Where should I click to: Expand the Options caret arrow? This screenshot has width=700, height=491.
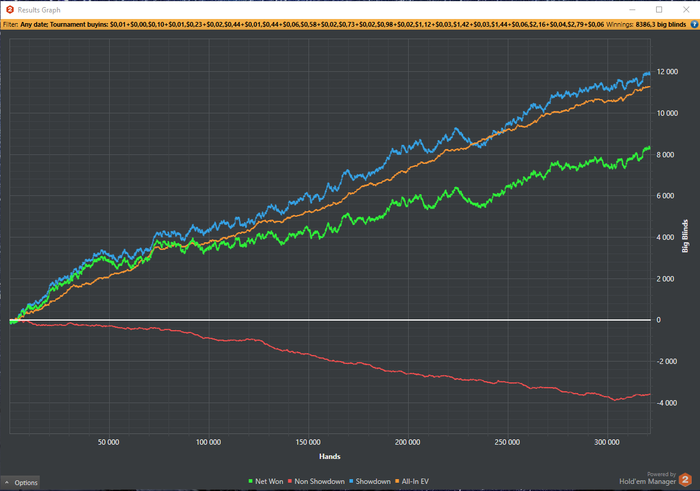pos(7,483)
